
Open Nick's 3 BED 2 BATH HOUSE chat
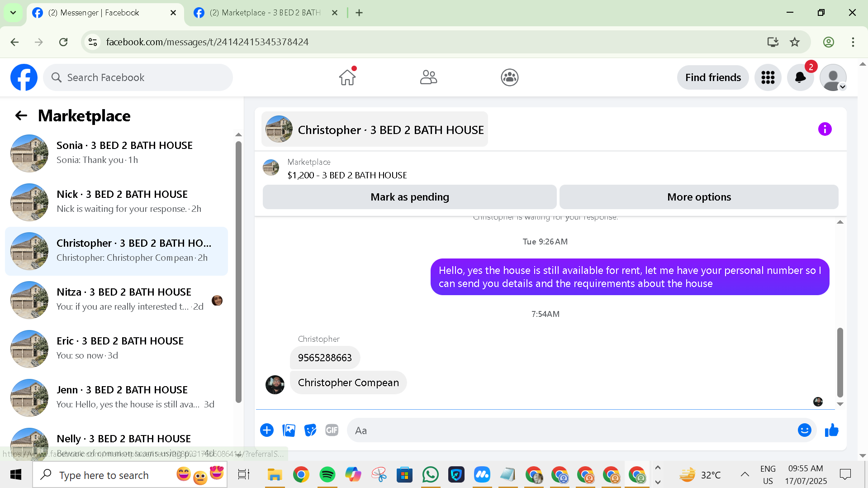pos(117,202)
